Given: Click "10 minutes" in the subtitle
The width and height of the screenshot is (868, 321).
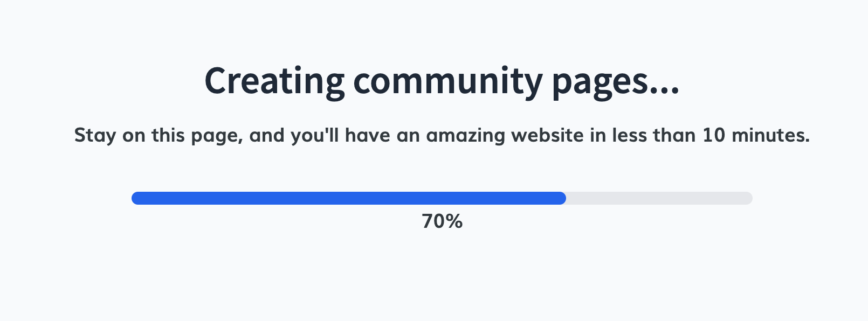Looking at the screenshot, I should click(x=755, y=135).
